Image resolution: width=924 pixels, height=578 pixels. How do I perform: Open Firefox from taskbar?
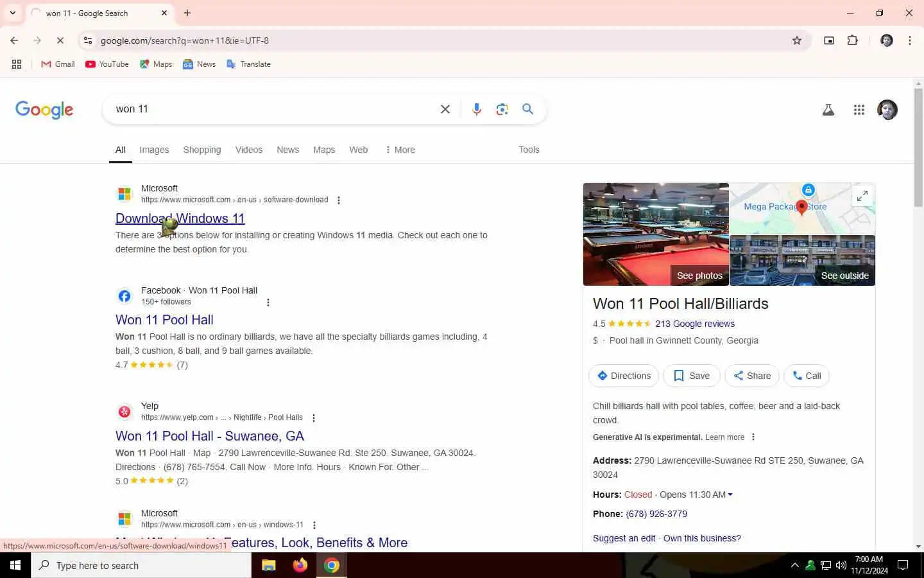(300, 565)
